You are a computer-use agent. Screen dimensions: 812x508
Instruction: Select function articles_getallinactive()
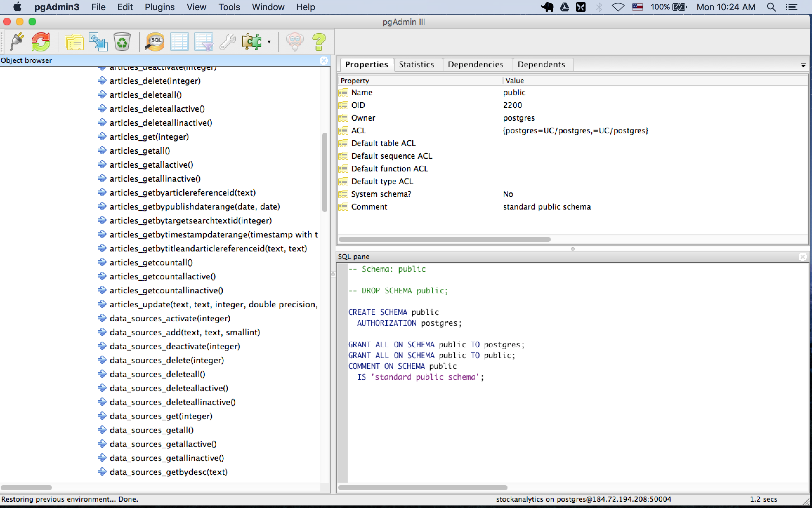(155, 179)
